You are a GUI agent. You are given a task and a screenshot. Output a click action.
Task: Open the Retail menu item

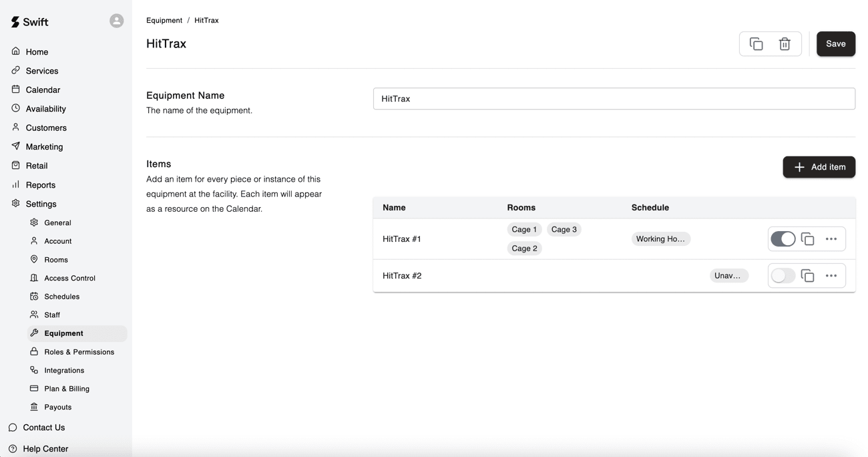(x=37, y=166)
